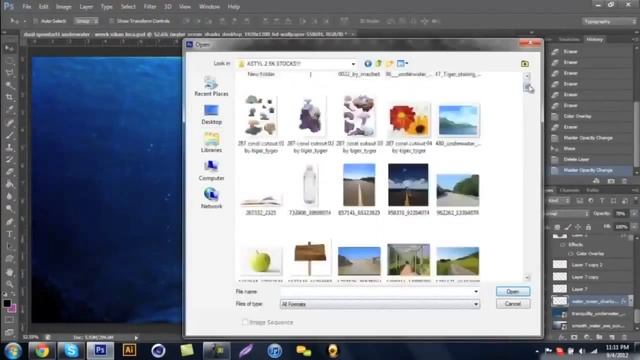This screenshot has width=640, height=360.
Task: Open the Layer menu
Action: (x=86, y=7)
